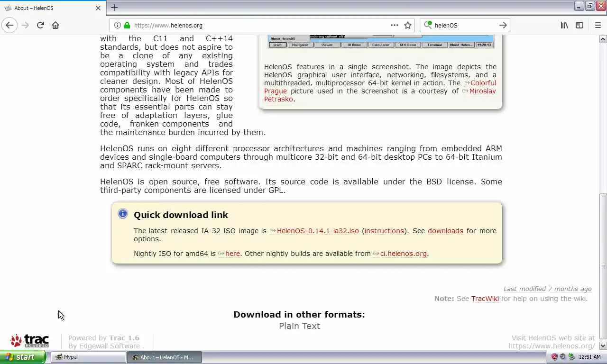Screen dimensions: 607x364
Task: Click the 7 months ago timestamp
Action: click(570, 289)
